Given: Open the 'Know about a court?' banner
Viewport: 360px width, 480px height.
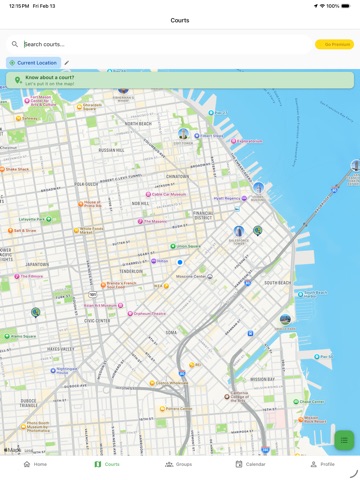Looking at the screenshot, I should 180,80.
